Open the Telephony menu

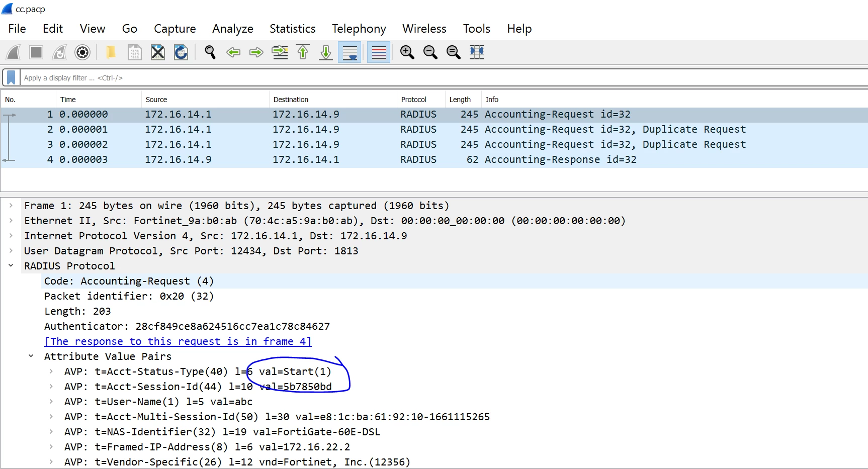point(359,29)
